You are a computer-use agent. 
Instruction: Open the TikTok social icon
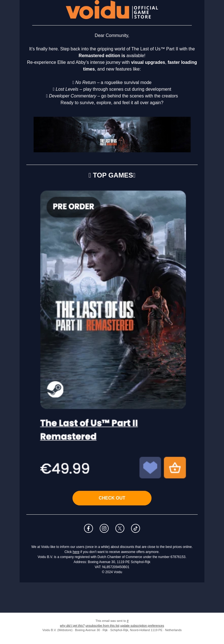(136, 528)
